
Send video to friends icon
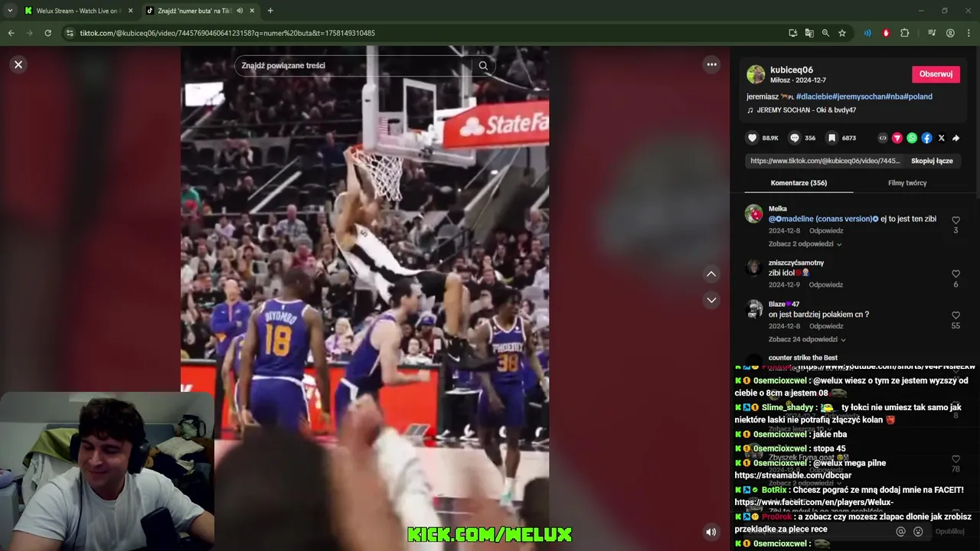[897, 138]
